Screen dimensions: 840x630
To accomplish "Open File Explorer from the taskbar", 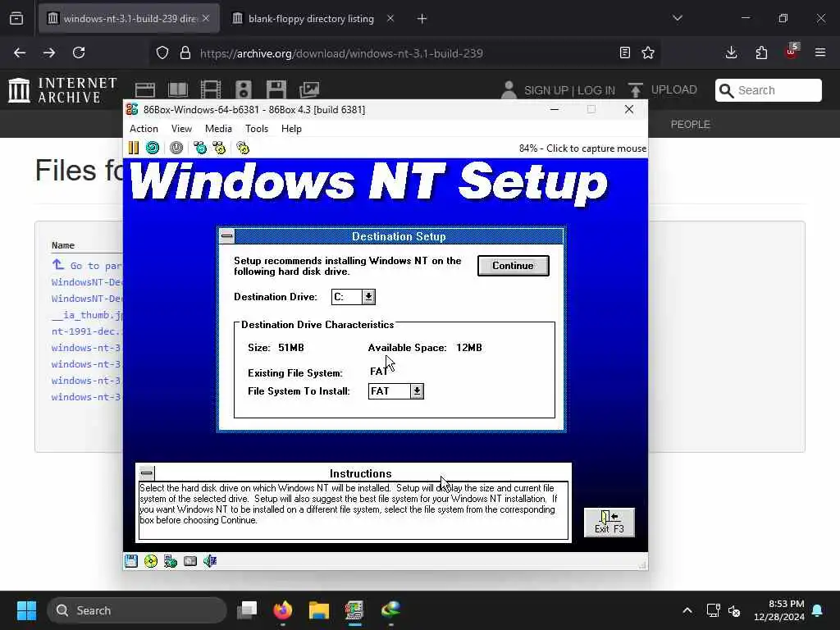I will click(x=319, y=610).
